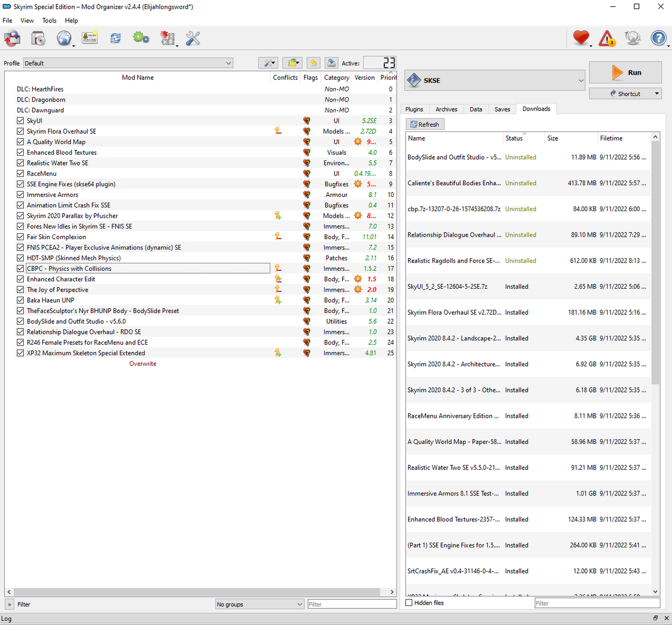The width and height of the screenshot is (672, 625).
Task: Click the Install Mod from archive icon
Action: click(38, 39)
